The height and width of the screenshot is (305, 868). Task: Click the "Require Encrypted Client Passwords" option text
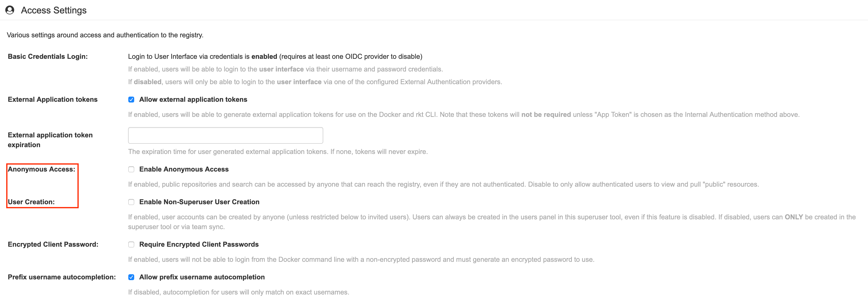pos(199,244)
